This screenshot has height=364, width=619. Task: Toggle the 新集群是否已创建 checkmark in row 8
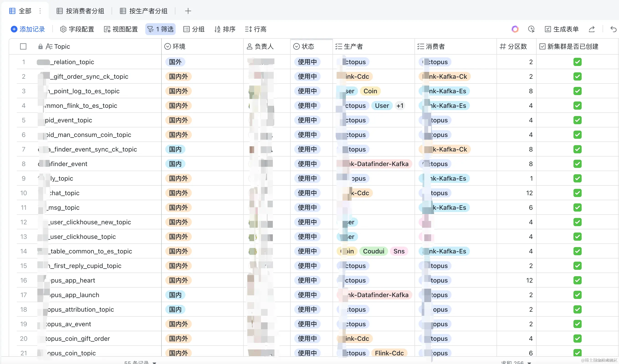coord(578,164)
